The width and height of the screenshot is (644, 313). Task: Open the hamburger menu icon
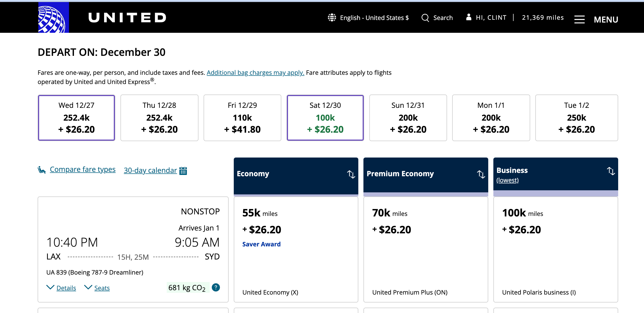pos(579,19)
